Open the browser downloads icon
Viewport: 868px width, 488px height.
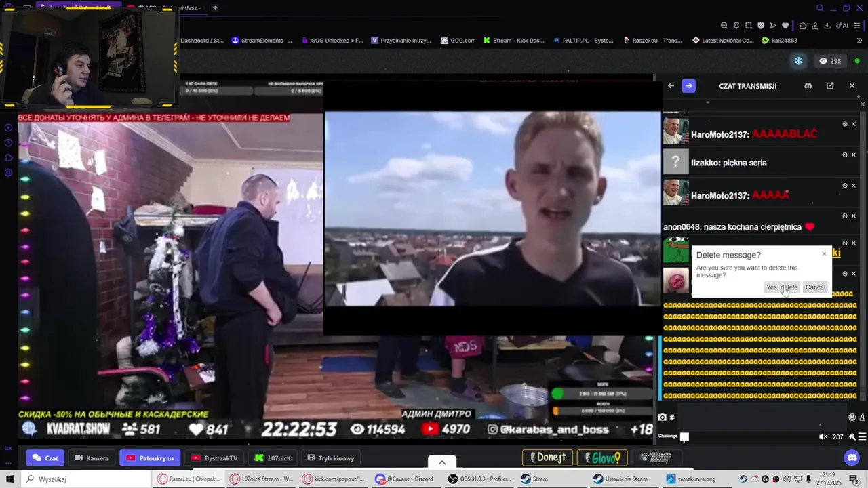(827, 26)
